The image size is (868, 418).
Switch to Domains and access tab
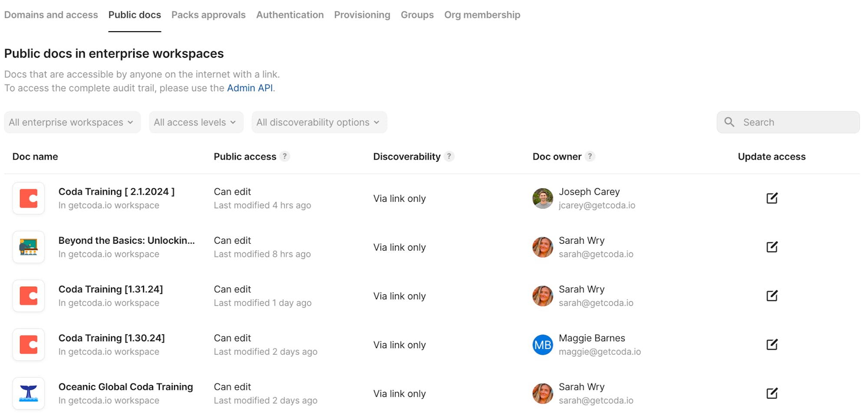tap(51, 15)
